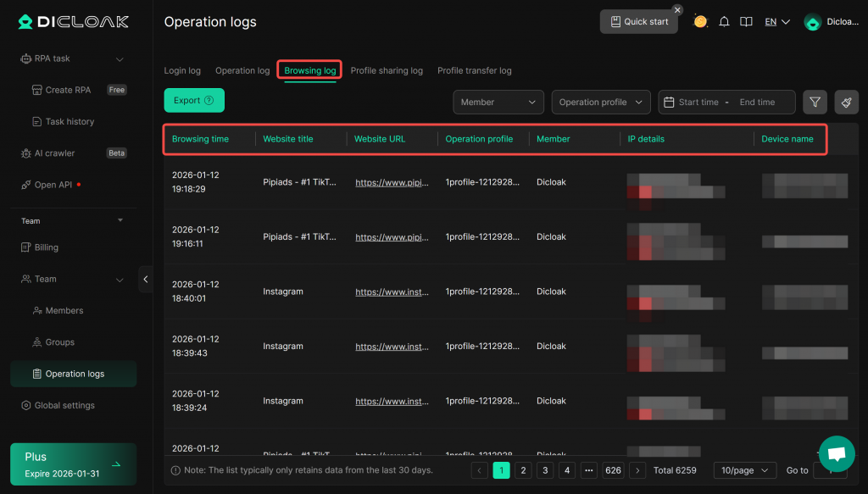Open the live chat support bubble
The width and height of the screenshot is (868, 494).
pos(837,453)
